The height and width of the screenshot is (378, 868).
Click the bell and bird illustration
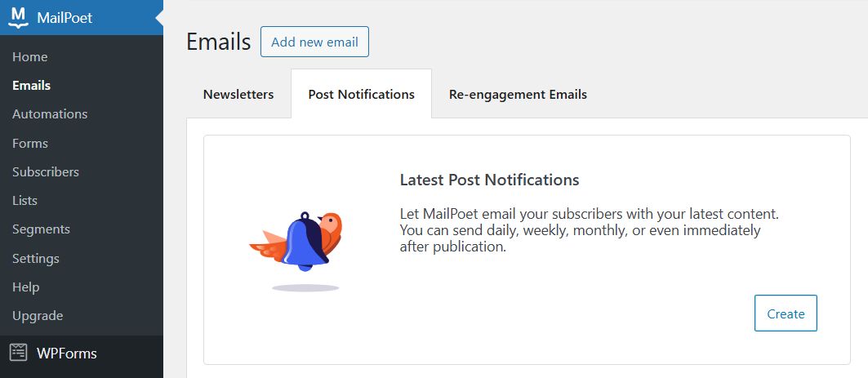(x=296, y=243)
